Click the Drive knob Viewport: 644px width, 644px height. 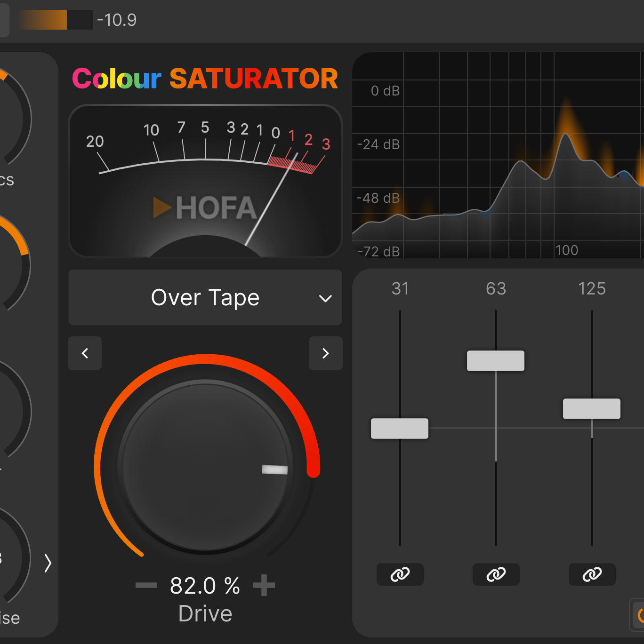(205, 467)
